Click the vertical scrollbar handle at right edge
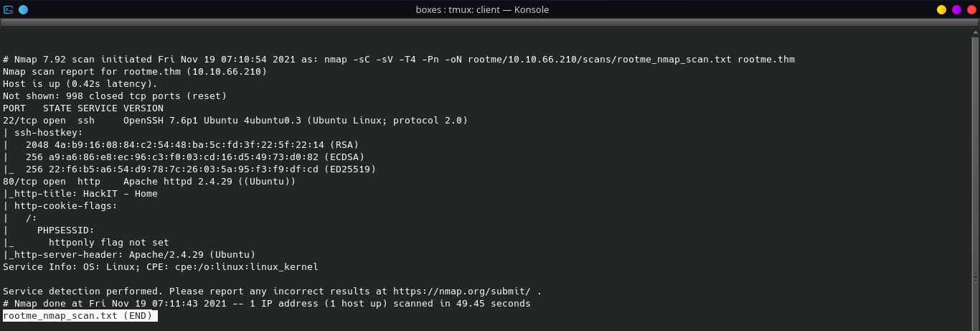 point(976,277)
